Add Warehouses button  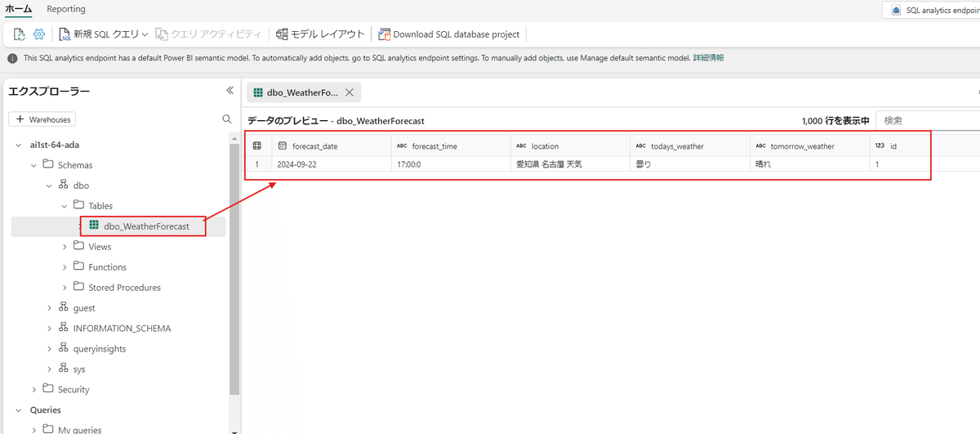click(x=42, y=119)
